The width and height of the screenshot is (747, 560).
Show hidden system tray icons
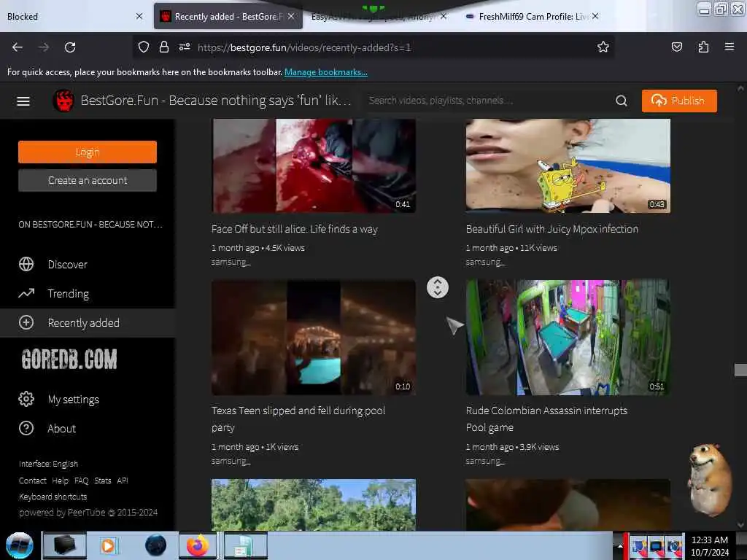620,546
